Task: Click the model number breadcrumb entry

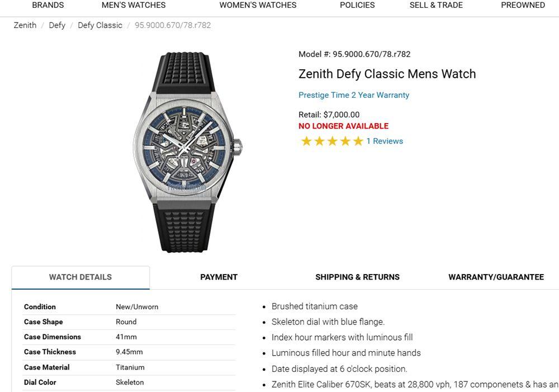Action: coord(173,25)
